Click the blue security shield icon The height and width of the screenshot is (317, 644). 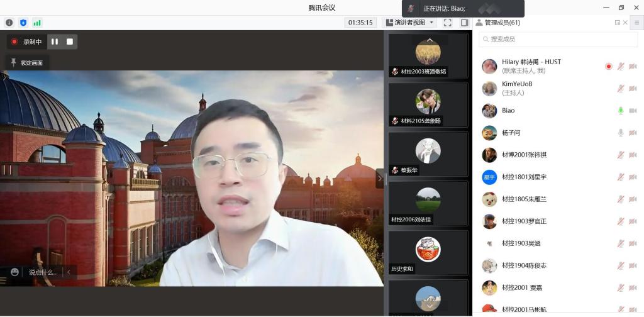[x=23, y=23]
